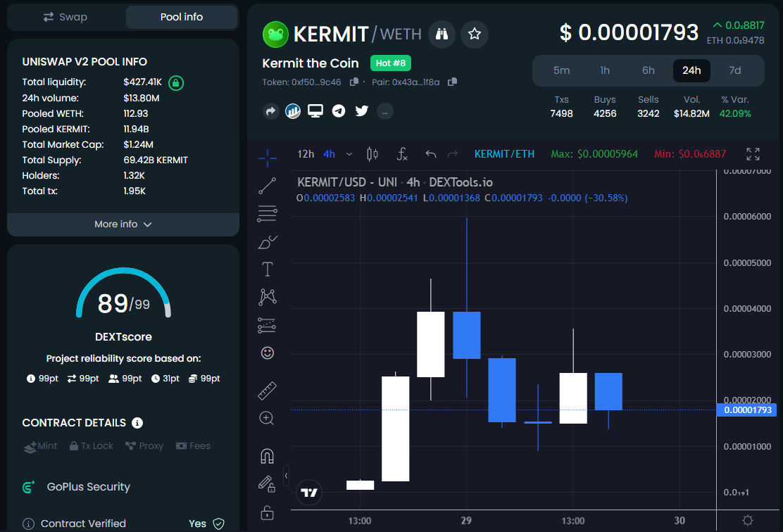Toggle the stay-in-drawing-mode pencil lock

tap(267, 484)
